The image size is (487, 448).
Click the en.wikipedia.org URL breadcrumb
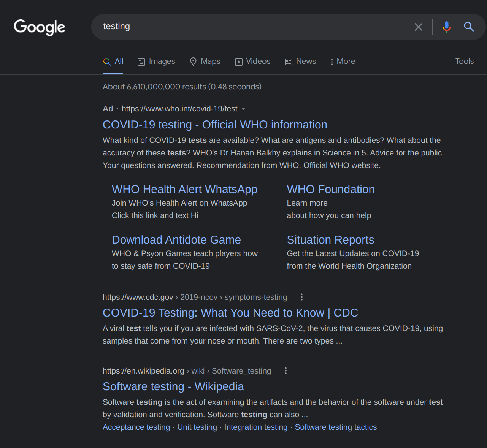pos(187,371)
